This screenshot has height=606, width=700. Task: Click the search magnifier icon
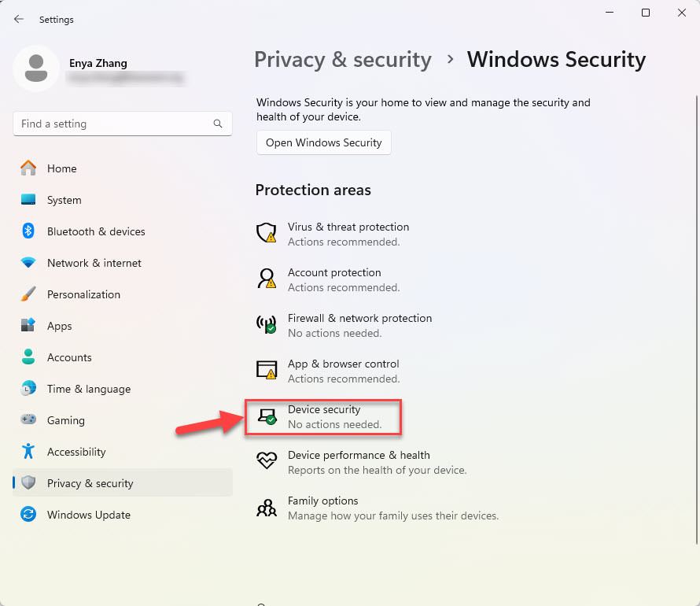point(218,124)
